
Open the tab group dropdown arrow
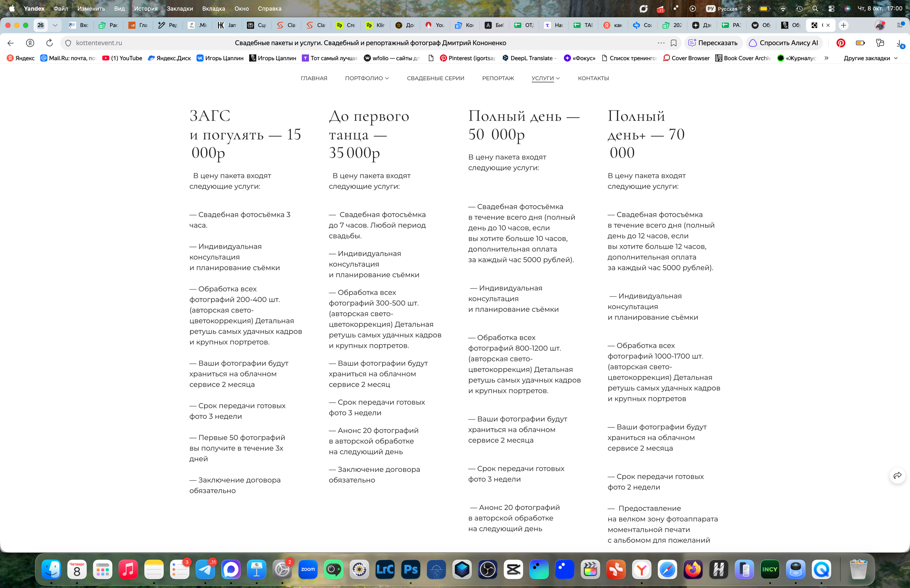coord(55,25)
